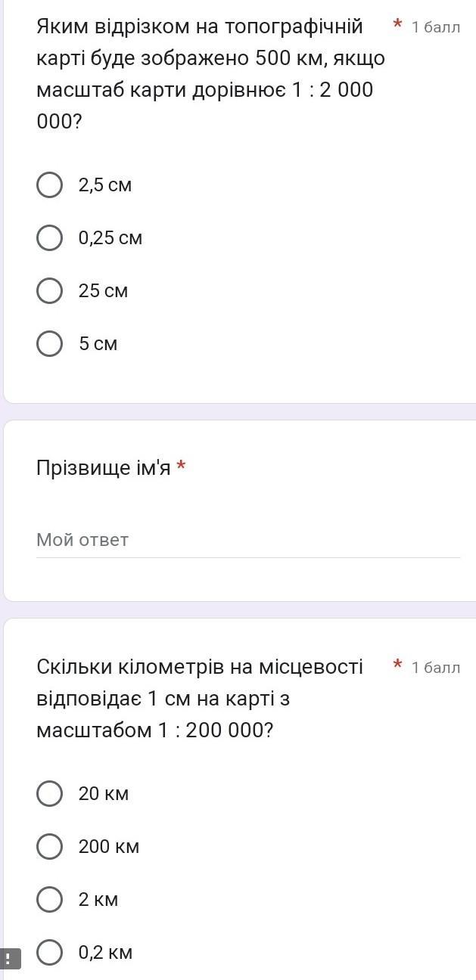The height and width of the screenshot is (980, 476).
Task: Mark 5 см as the answer
Action: [x=50, y=344]
